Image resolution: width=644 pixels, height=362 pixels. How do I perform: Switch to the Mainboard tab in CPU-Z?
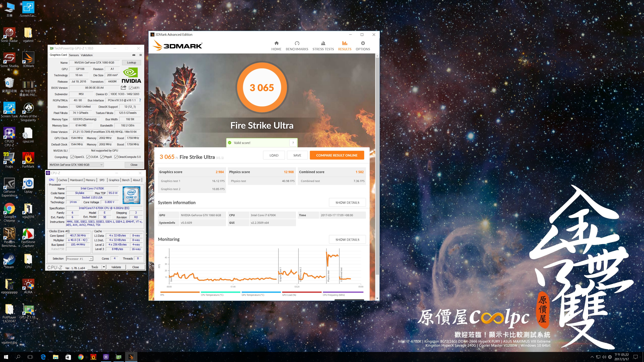tap(76, 180)
